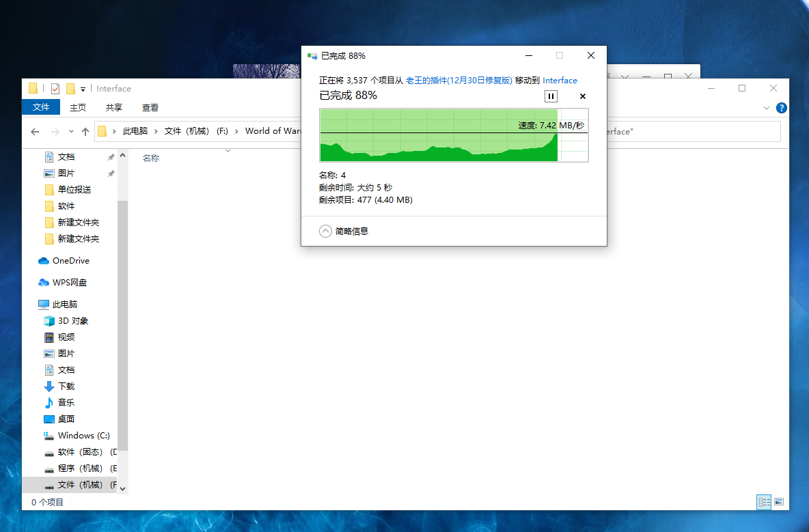Switch to the 查看 ribbon tab
The width and height of the screenshot is (809, 532).
point(150,107)
